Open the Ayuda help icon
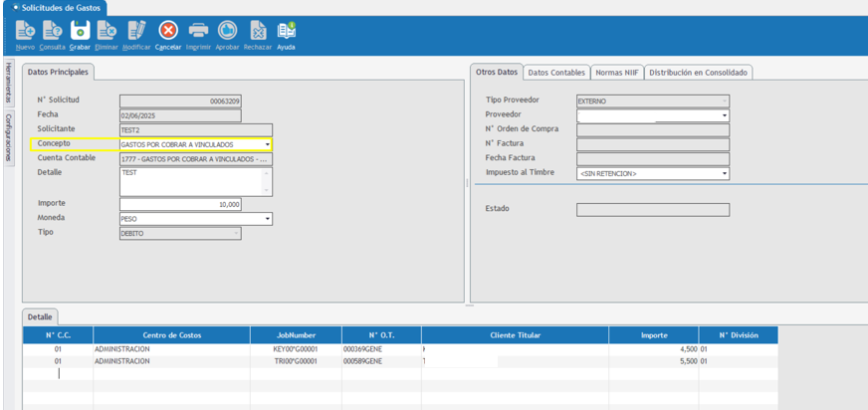Image resolution: width=868 pixels, height=410 pixels. click(286, 31)
